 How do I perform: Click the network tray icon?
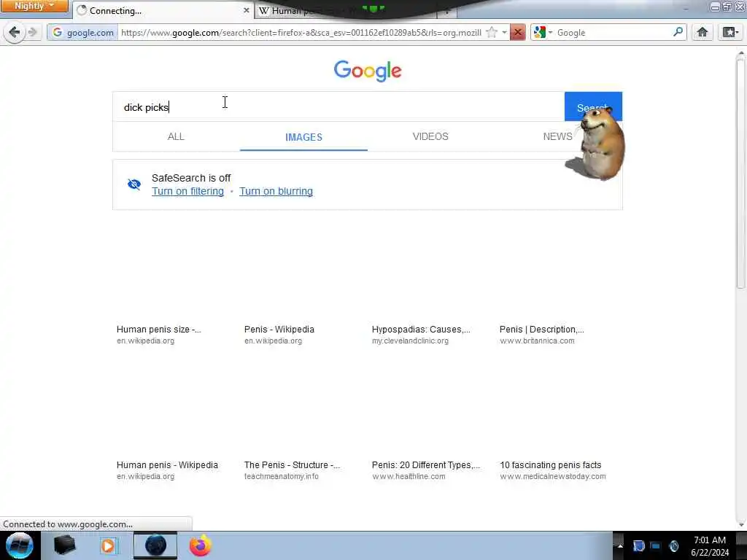(656, 545)
